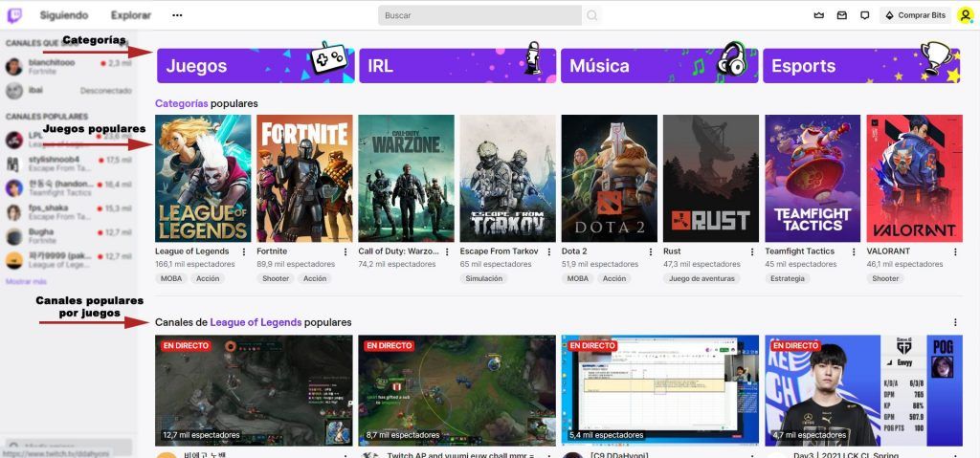
Task: Open the whispers chat bubble icon
Action: point(865,15)
